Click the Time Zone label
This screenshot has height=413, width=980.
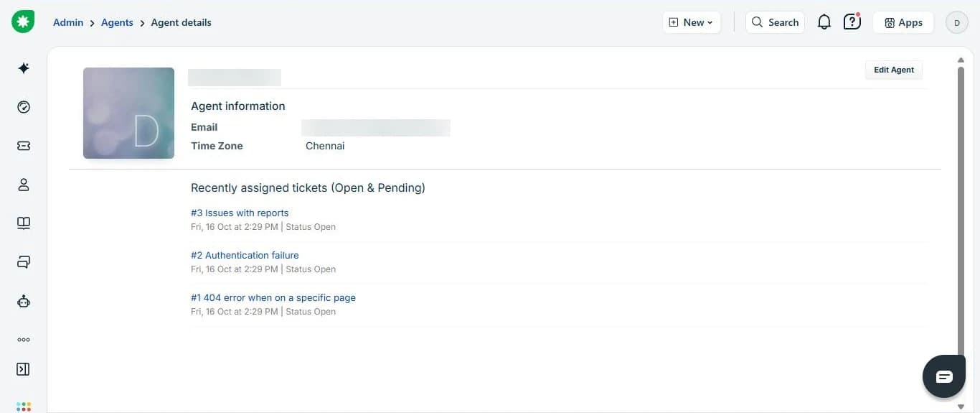pos(217,146)
